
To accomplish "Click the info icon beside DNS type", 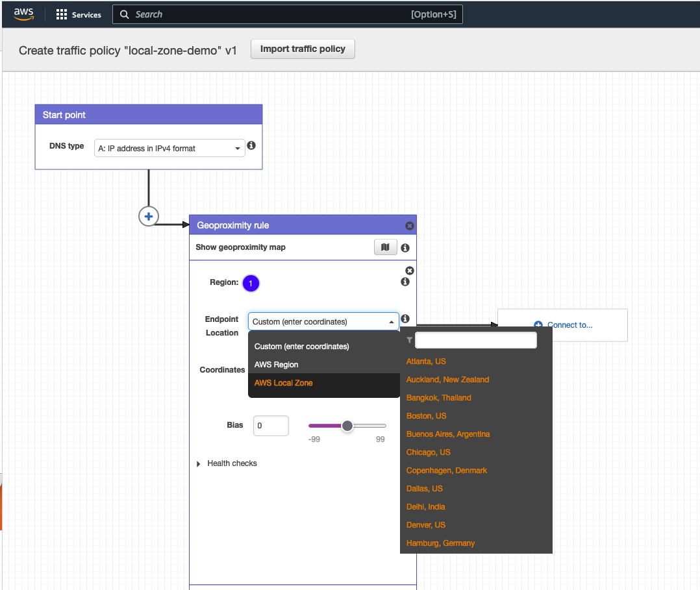I will pyautogui.click(x=251, y=145).
